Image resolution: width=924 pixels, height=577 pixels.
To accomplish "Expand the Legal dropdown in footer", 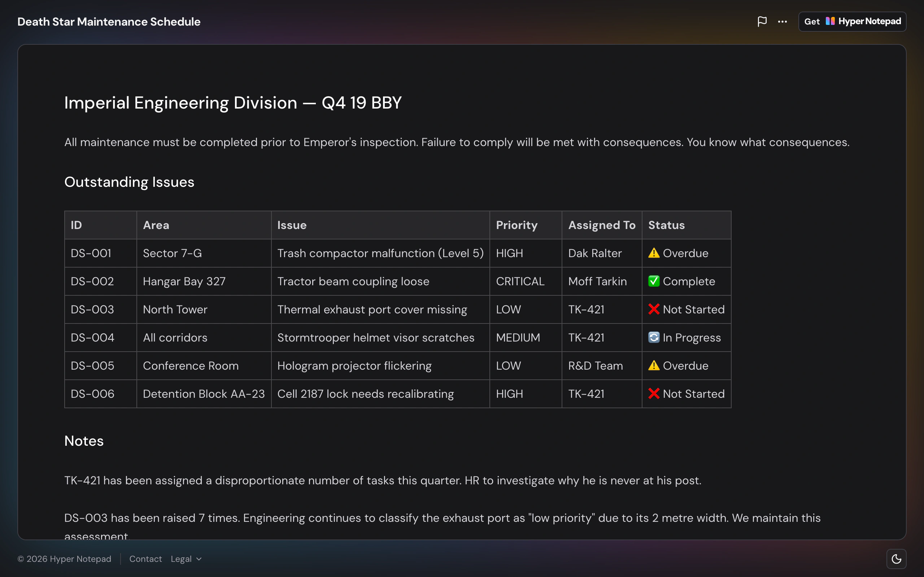I will coord(186,559).
